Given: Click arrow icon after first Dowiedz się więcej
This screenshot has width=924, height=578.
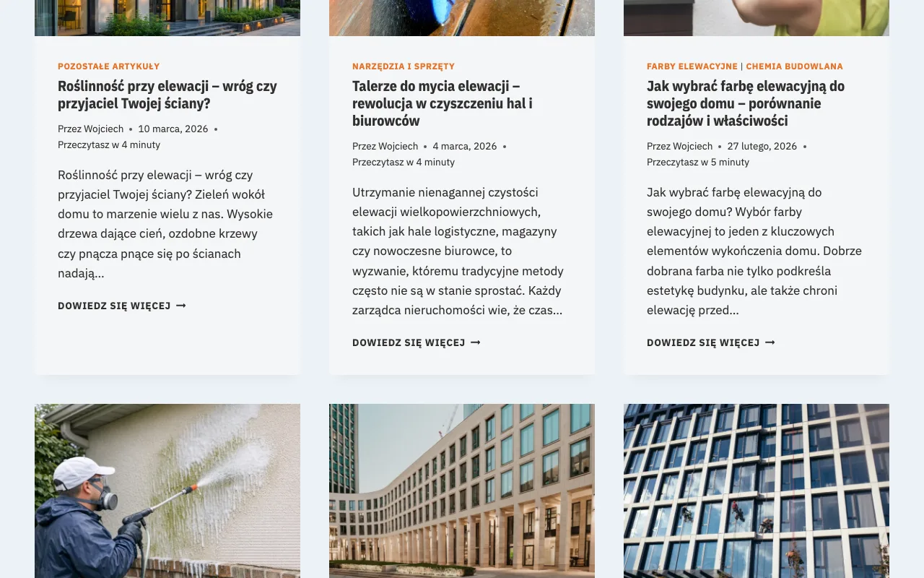Looking at the screenshot, I should (181, 306).
